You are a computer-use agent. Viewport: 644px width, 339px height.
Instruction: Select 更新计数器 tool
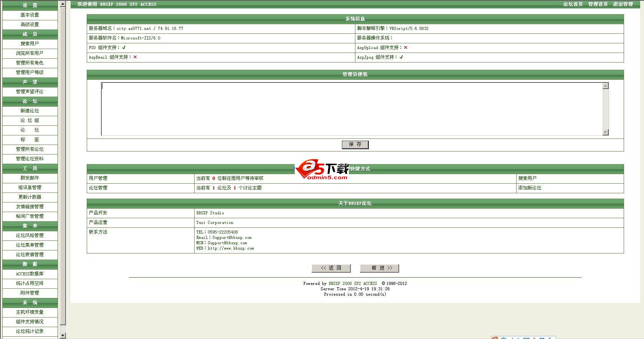click(30, 197)
